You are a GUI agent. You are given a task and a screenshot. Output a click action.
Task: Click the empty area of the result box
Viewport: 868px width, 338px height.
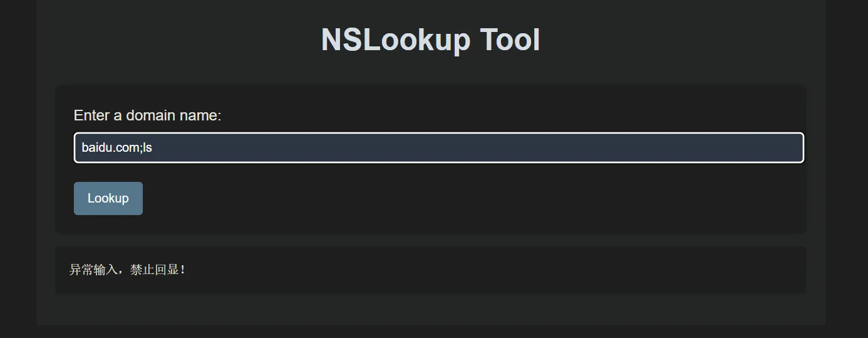tap(501, 270)
